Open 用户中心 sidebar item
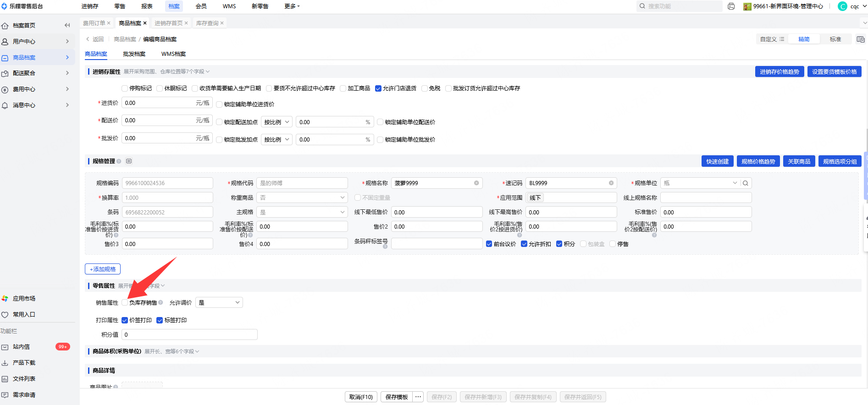868x405 pixels. [37, 41]
